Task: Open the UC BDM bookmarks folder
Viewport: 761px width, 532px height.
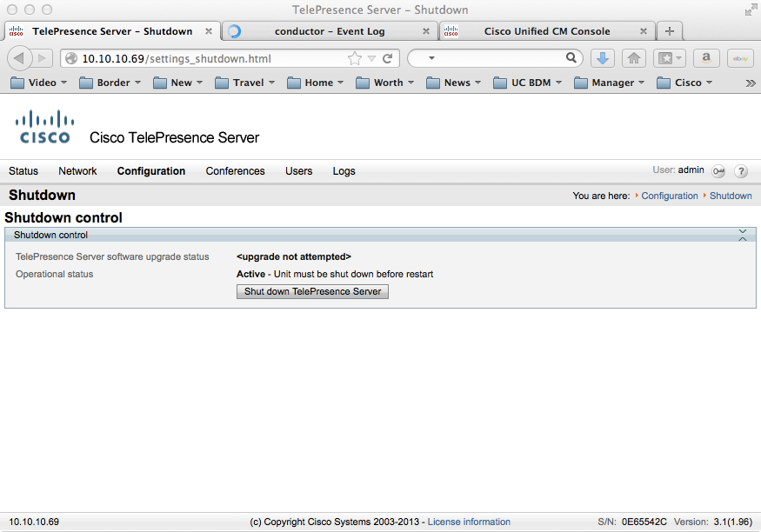Action: click(x=528, y=83)
